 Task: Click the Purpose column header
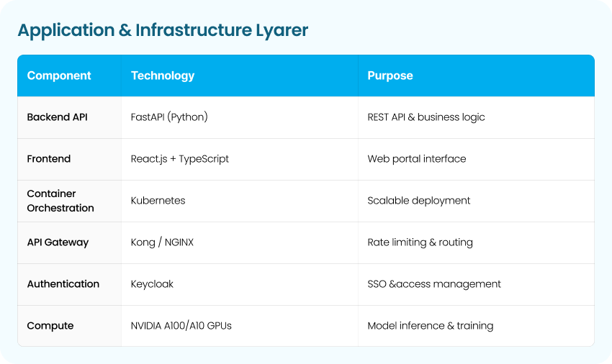point(390,76)
